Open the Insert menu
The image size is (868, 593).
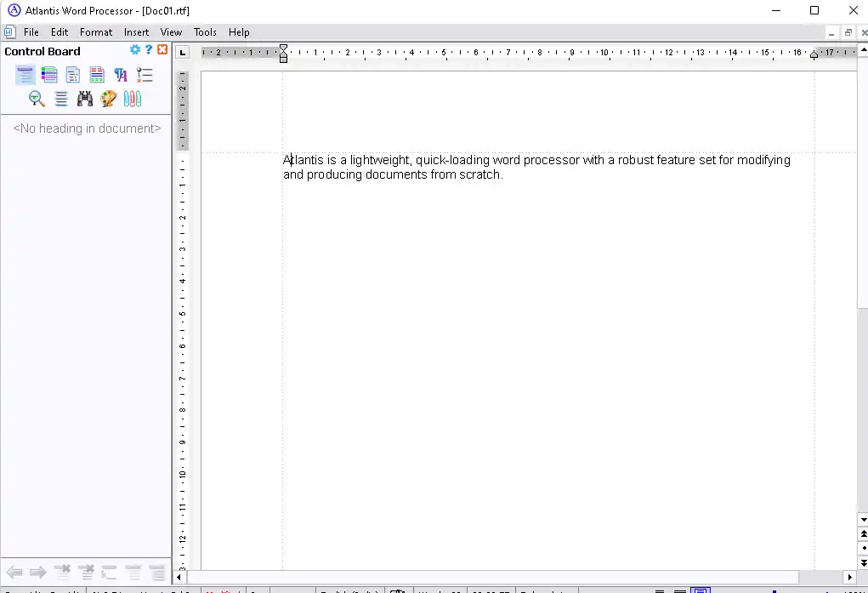tap(136, 32)
